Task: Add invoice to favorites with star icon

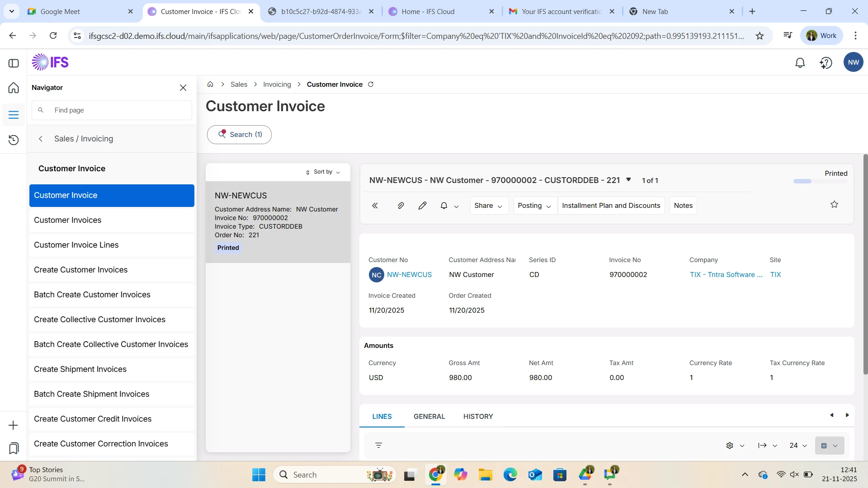Action: (x=834, y=205)
